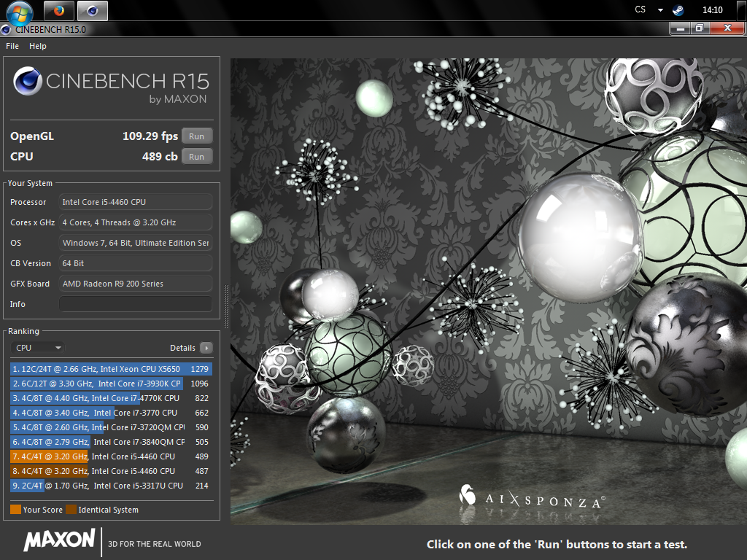Show hidden tray icons arrow
This screenshot has height=560, width=747.
[660, 10]
